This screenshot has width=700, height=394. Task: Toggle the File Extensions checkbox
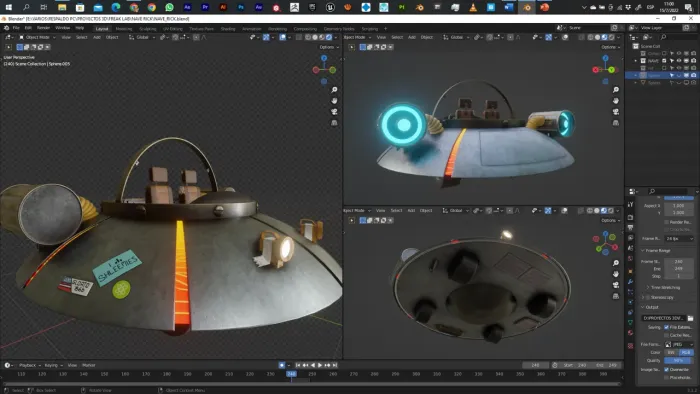[x=667, y=327]
